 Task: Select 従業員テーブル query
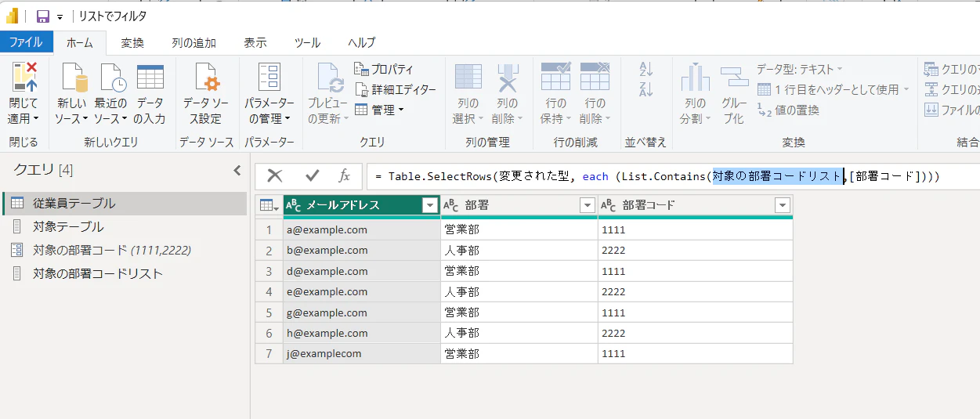pos(125,203)
